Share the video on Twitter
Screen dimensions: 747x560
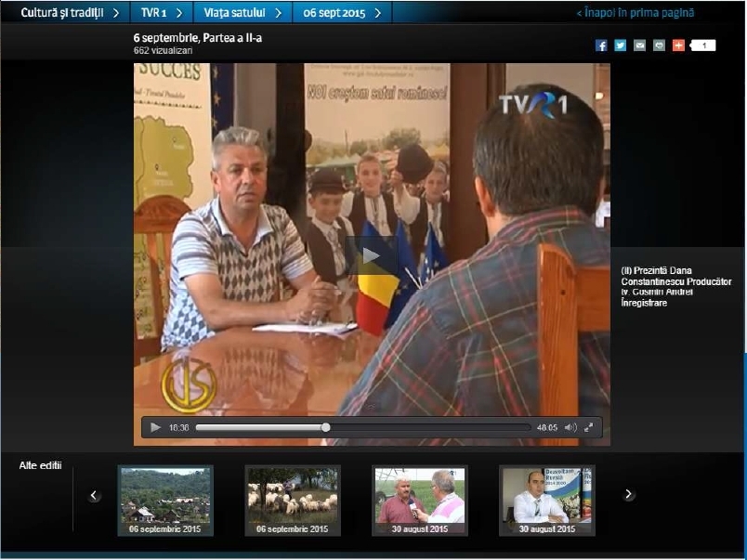[620, 46]
